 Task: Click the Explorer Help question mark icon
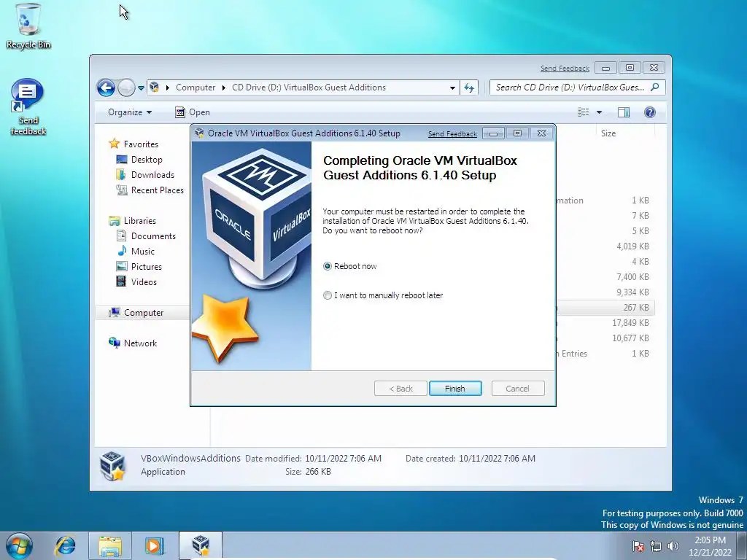650,112
